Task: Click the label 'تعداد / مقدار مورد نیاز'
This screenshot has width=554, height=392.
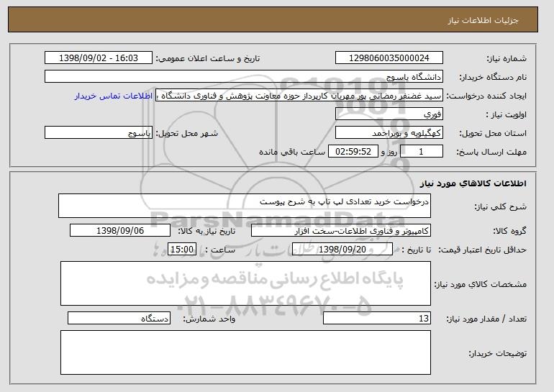Action: click(x=486, y=319)
